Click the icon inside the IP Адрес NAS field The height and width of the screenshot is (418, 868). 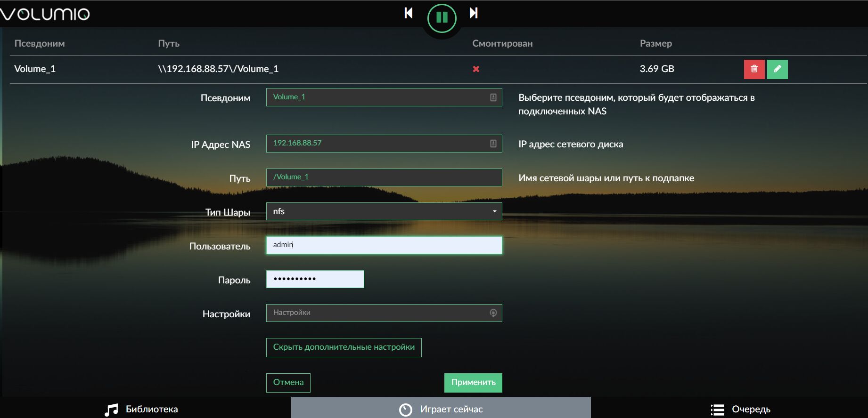[493, 144]
